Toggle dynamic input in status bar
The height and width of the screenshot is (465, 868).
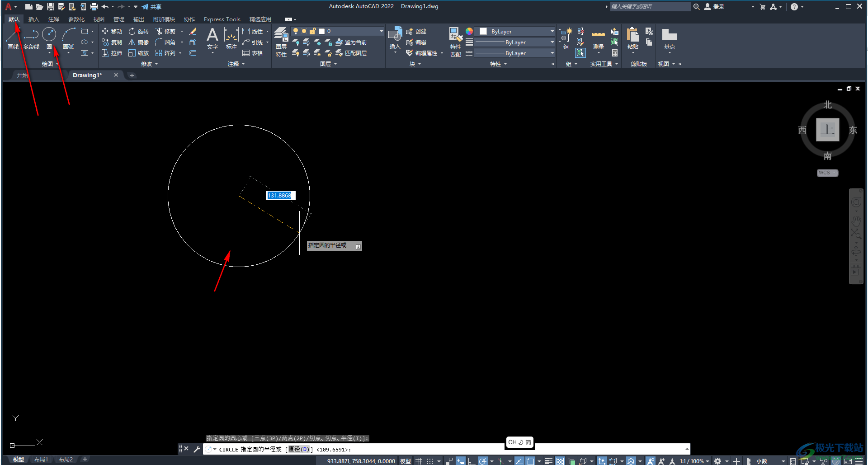click(460, 461)
